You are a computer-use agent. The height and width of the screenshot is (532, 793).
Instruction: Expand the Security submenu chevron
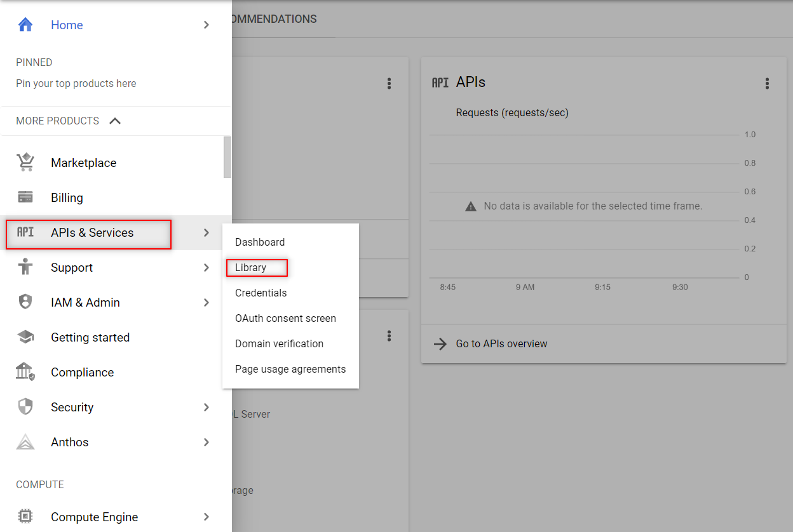[x=206, y=407]
